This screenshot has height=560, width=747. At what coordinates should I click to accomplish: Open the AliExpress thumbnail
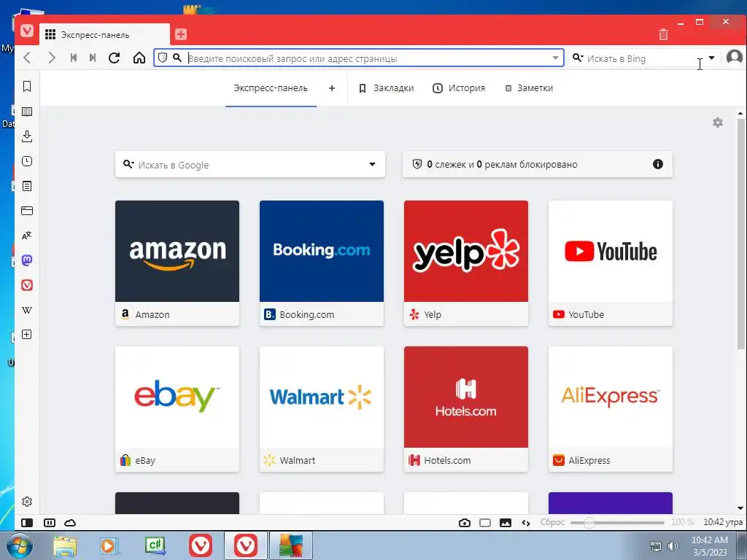click(611, 397)
